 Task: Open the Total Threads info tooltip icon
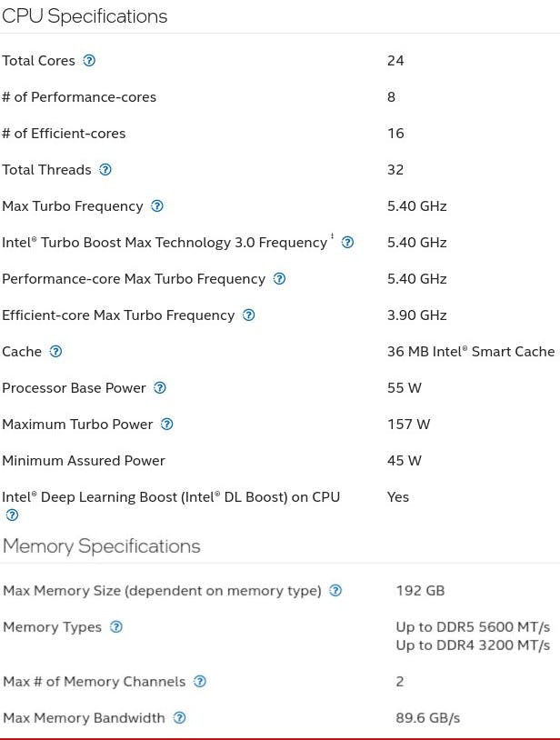(105, 170)
